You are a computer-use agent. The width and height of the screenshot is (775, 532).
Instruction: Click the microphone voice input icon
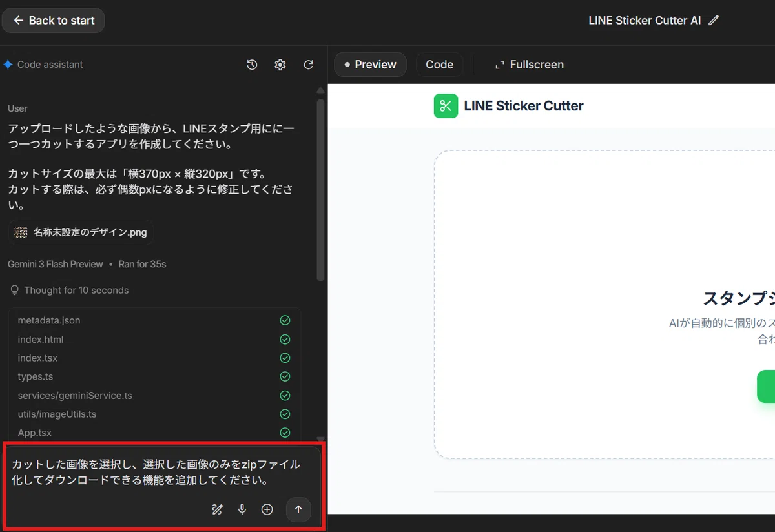pos(242,509)
